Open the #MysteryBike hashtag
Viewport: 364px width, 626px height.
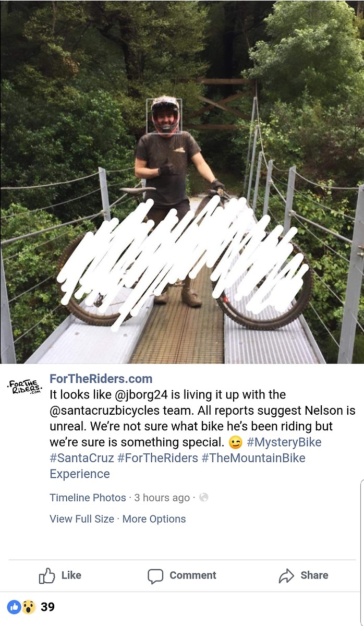(x=284, y=442)
